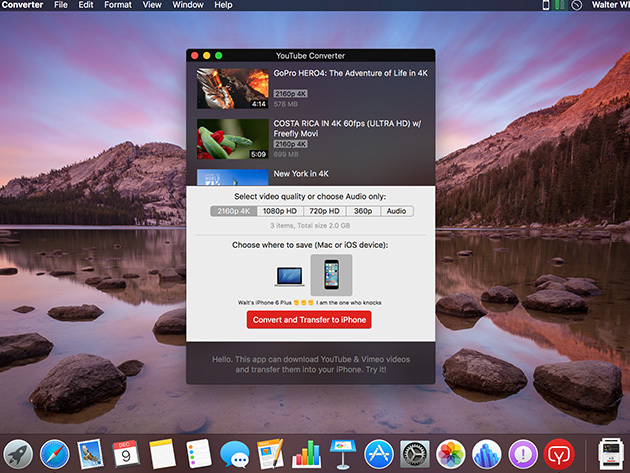Open System Preferences gear in dock
Viewport: 630px width, 473px height.
tap(414, 454)
